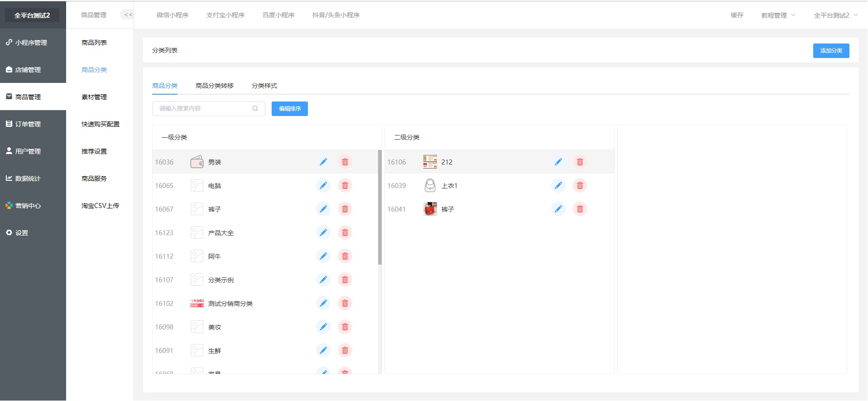Click the 添加分类 button
Screen dimensions: 868x401
[x=831, y=50]
